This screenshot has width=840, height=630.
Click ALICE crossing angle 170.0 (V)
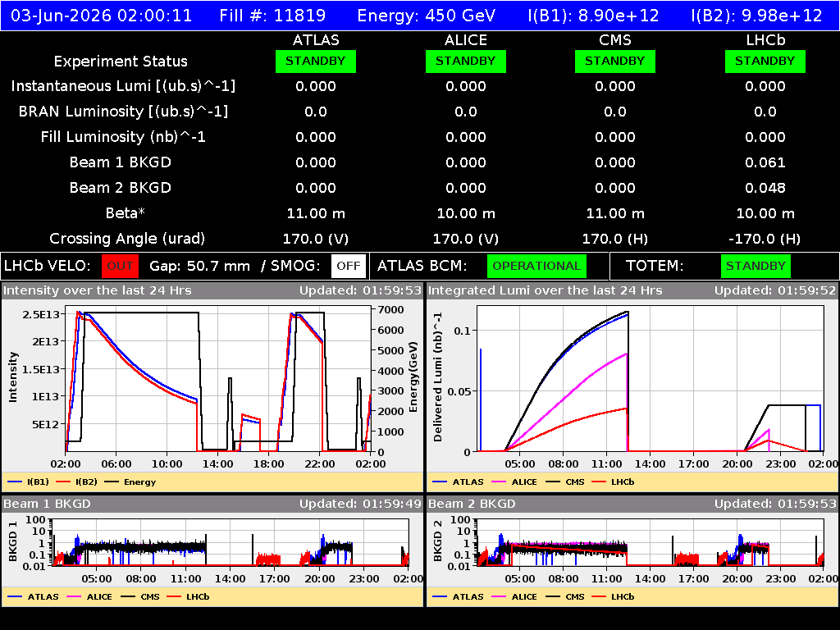[466, 239]
